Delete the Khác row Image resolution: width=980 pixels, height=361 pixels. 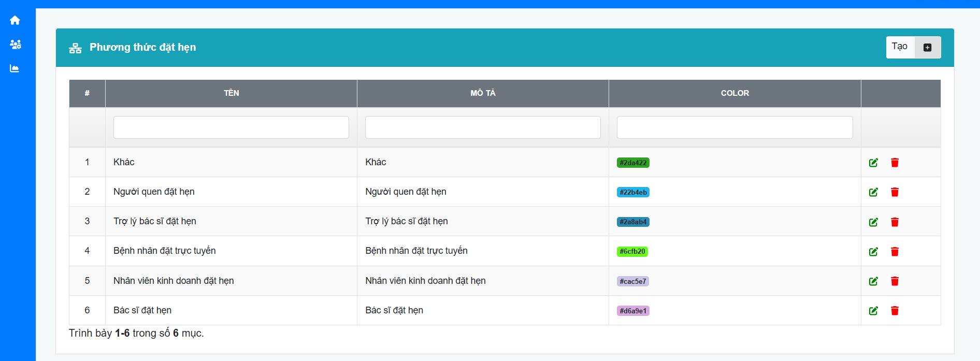coord(895,163)
